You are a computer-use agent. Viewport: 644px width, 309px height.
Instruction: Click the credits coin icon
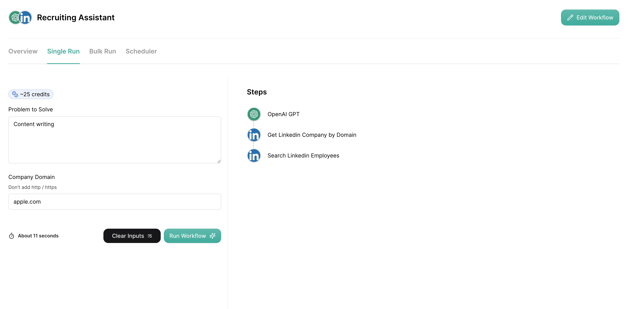click(x=15, y=94)
